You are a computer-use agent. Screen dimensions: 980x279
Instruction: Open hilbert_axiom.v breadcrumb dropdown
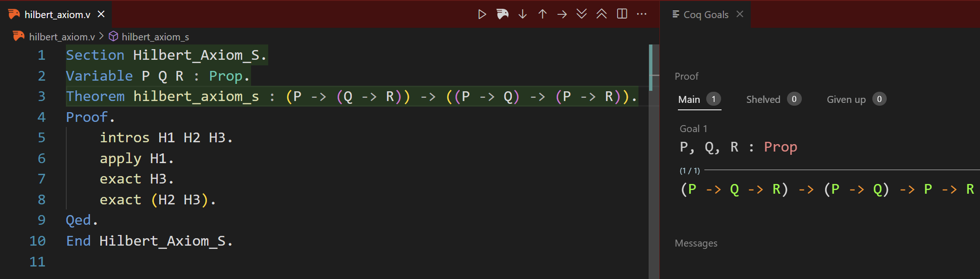[62, 37]
